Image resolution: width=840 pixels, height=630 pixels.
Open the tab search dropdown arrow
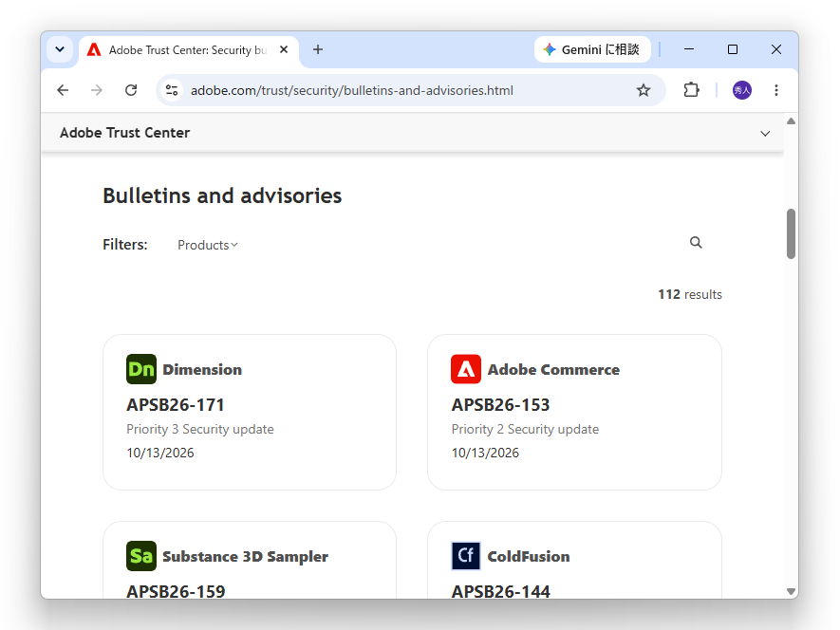(60, 49)
